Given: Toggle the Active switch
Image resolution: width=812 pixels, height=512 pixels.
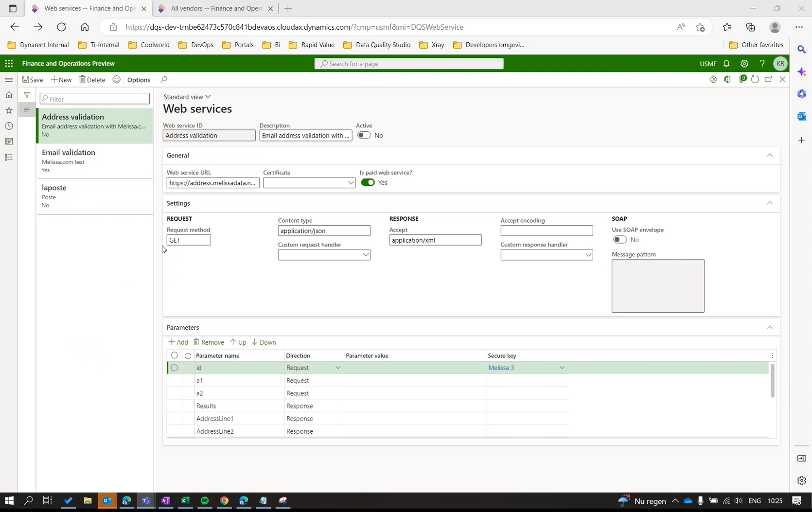Looking at the screenshot, I should 364,135.
